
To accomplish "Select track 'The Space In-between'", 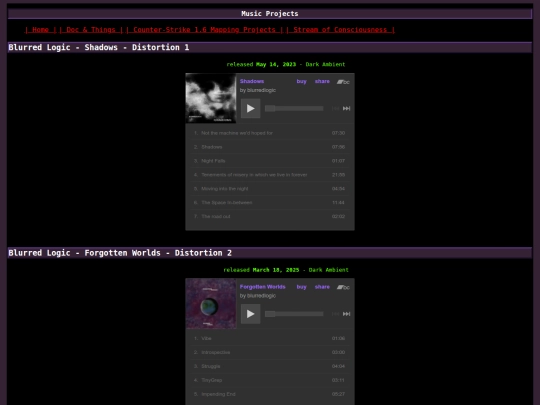I will 270,202.
